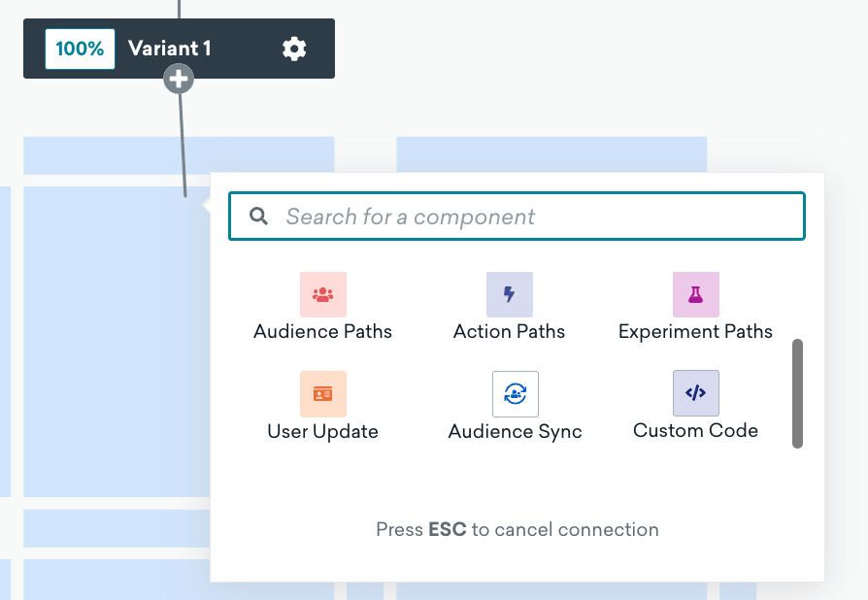This screenshot has height=600, width=868.
Task: Click the 'Custom Code' text label
Action: coord(695,430)
